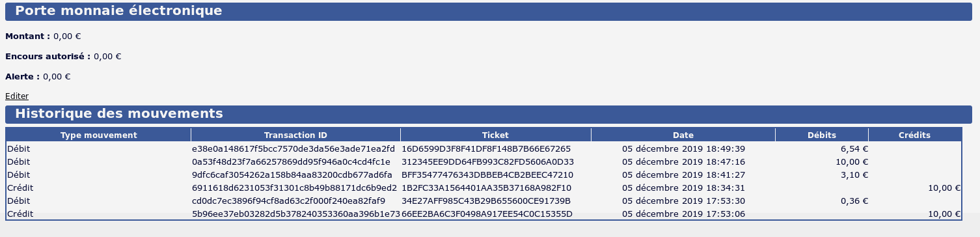This screenshot has height=237, width=980.
Task: Click the 3,10 € debit amount
Action: coord(854,174)
